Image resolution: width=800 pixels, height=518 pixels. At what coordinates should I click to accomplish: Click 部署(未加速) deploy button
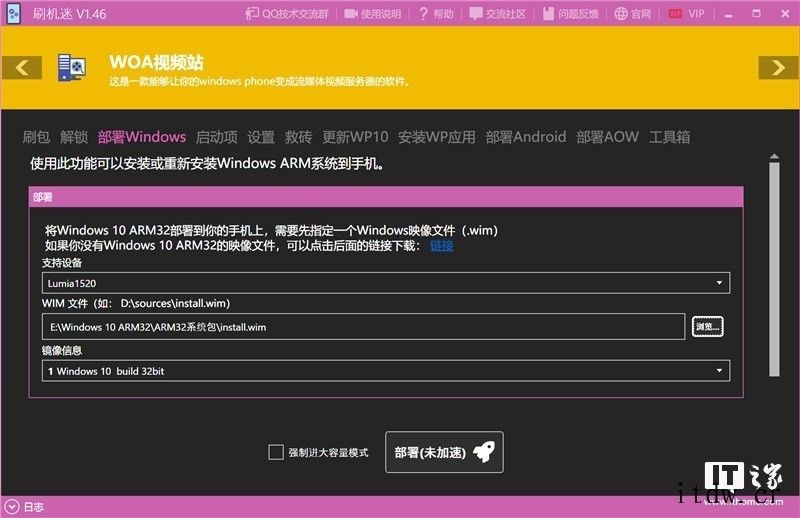point(444,452)
